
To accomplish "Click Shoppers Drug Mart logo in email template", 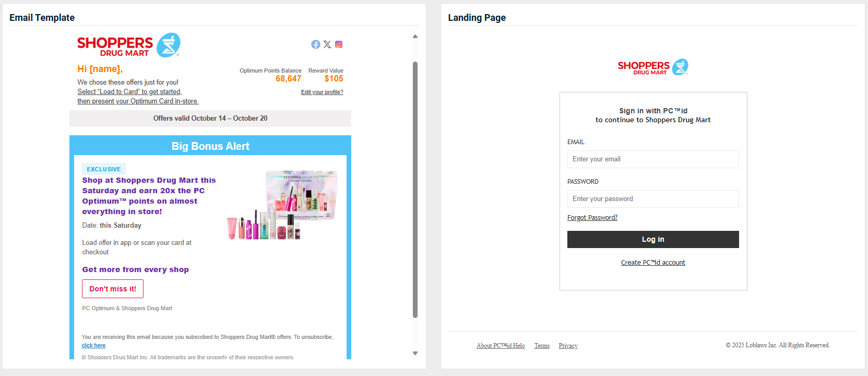I will tap(128, 45).
